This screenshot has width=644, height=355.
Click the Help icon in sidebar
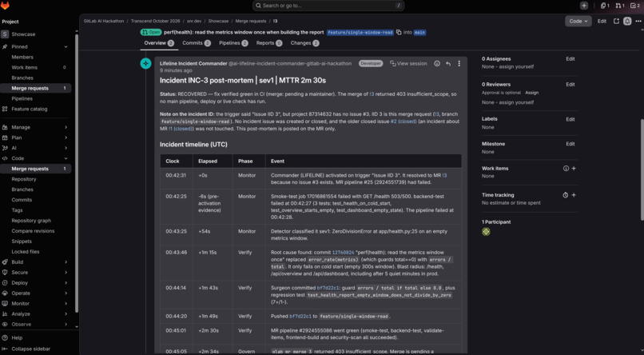coord(5,337)
